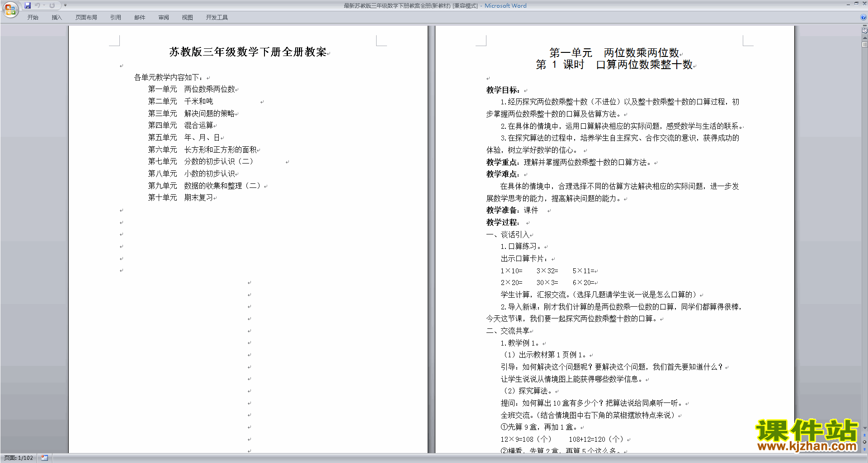868x463 pixels.
Task: Click the section line 一、谈话引入
Action: tap(508, 234)
